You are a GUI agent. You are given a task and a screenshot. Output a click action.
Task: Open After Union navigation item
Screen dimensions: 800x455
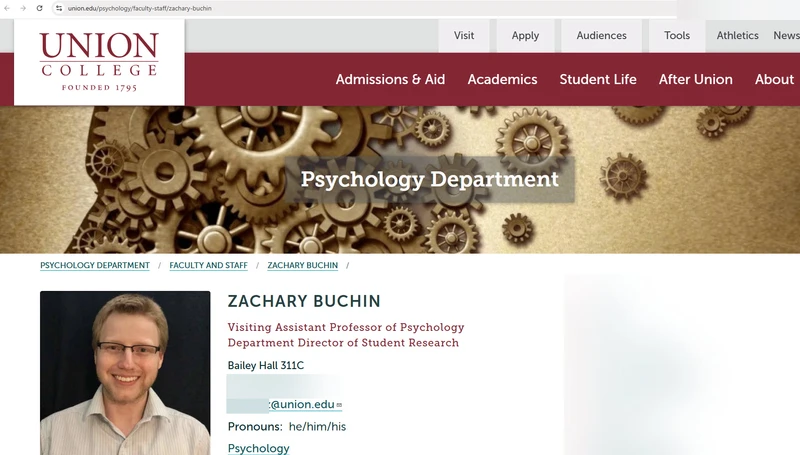point(695,80)
